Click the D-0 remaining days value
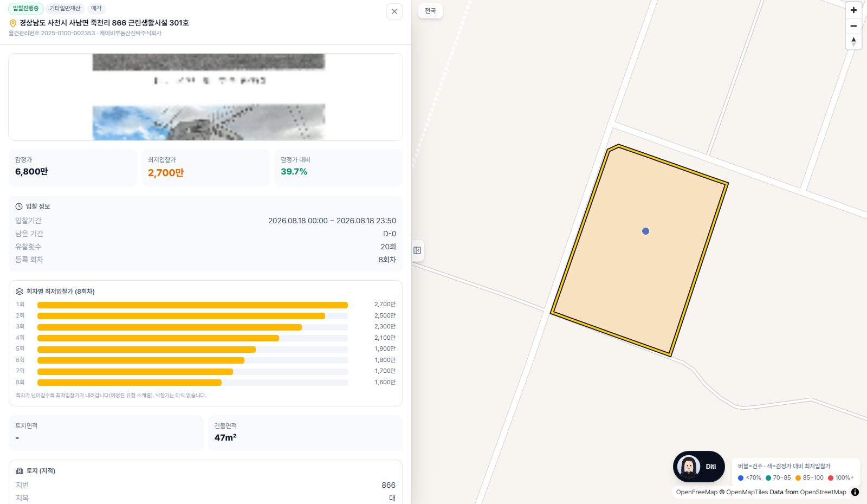 coord(390,234)
